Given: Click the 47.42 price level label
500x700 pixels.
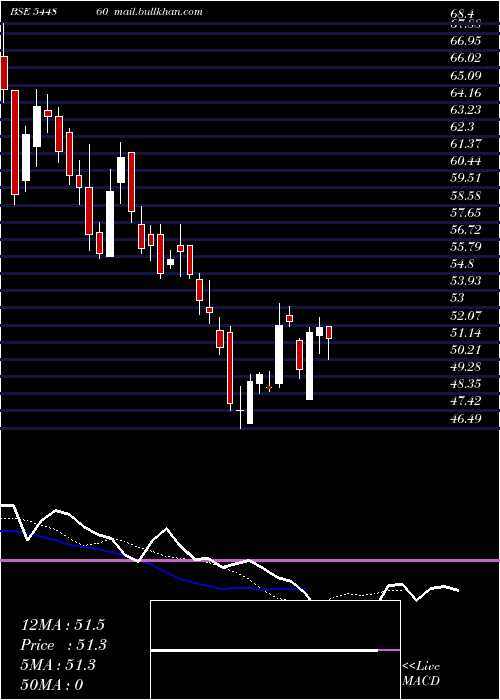Looking at the screenshot, I should pyautogui.click(x=466, y=401).
